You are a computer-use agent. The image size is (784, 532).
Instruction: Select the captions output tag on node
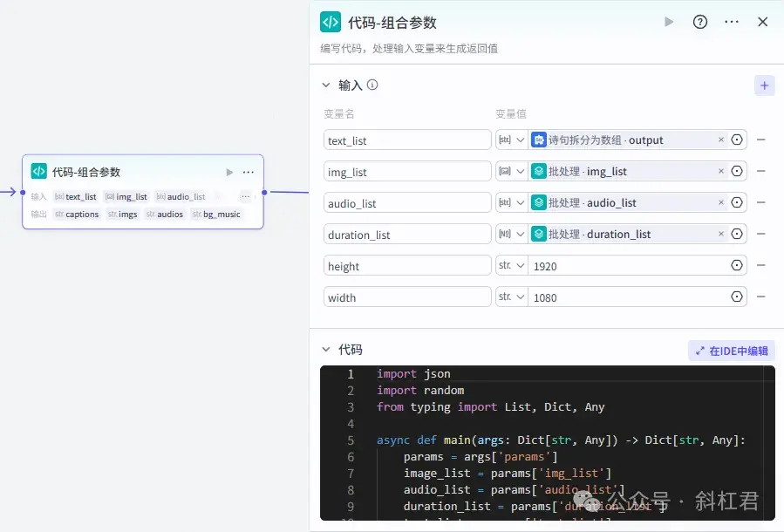click(77, 214)
